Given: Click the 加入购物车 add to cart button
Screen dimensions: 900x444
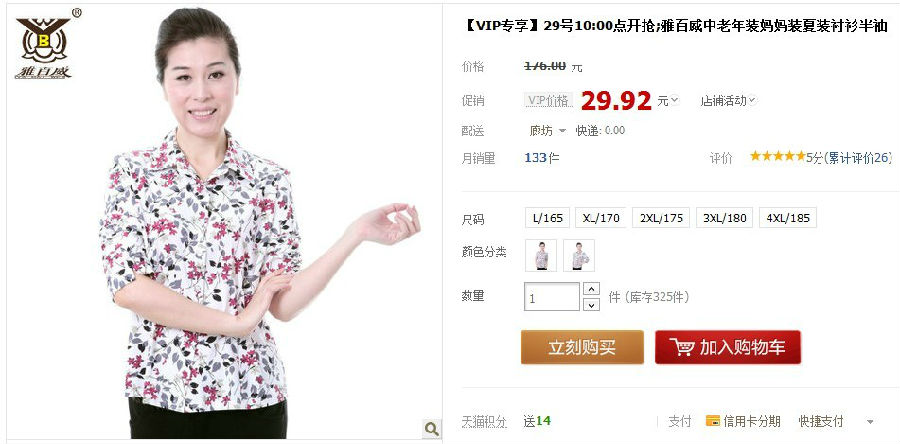Looking at the screenshot, I should tap(728, 347).
